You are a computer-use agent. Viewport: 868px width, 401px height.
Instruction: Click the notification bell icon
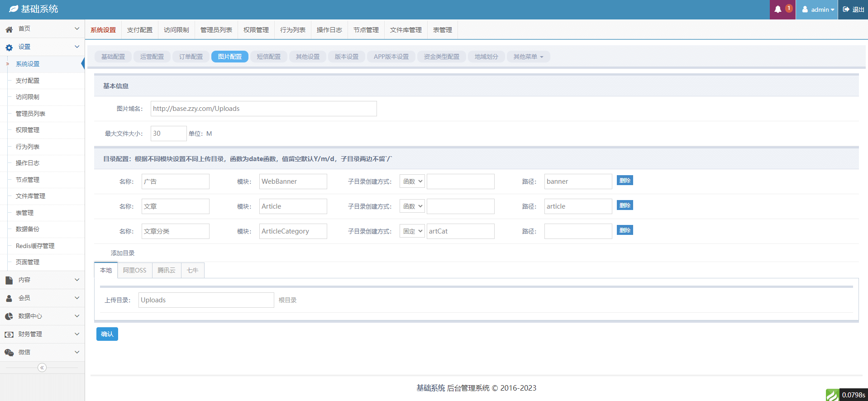tap(778, 10)
